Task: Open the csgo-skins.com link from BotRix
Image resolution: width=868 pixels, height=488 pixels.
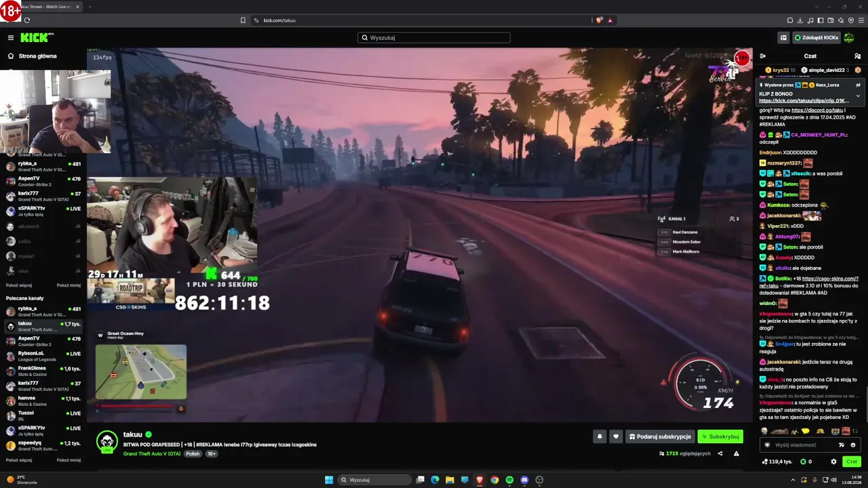Action: (810, 282)
